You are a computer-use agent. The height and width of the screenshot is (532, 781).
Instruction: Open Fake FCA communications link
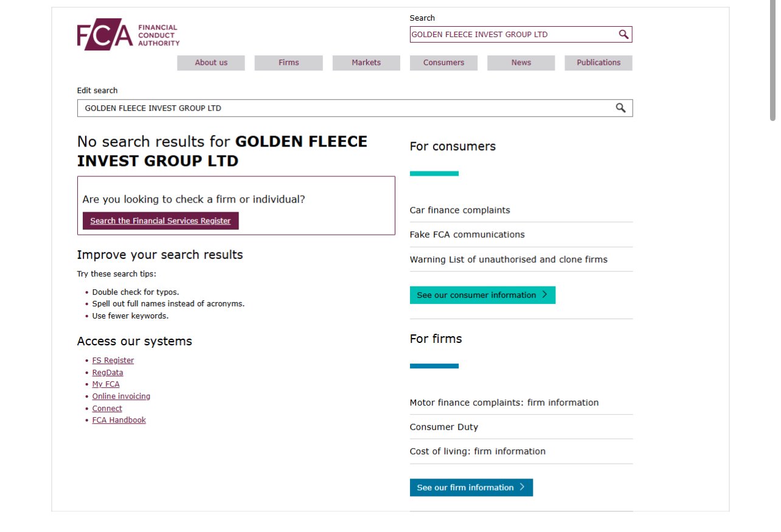[467, 235]
